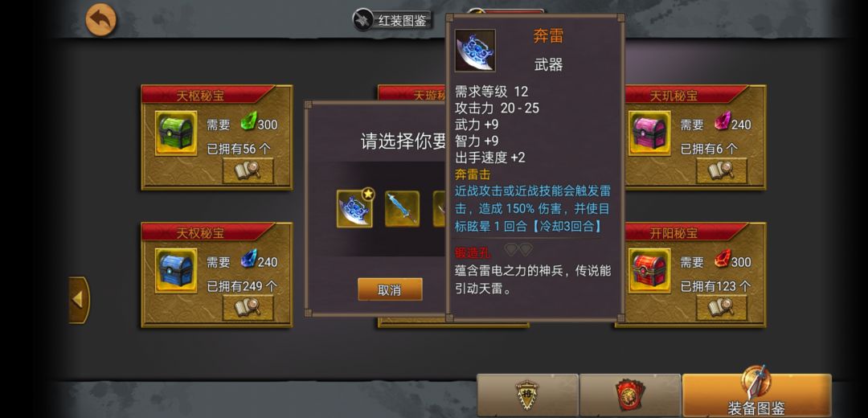Viewport: 868px width, 418px height.
Task: Tap the orange back arrow button
Action: point(100,19)
